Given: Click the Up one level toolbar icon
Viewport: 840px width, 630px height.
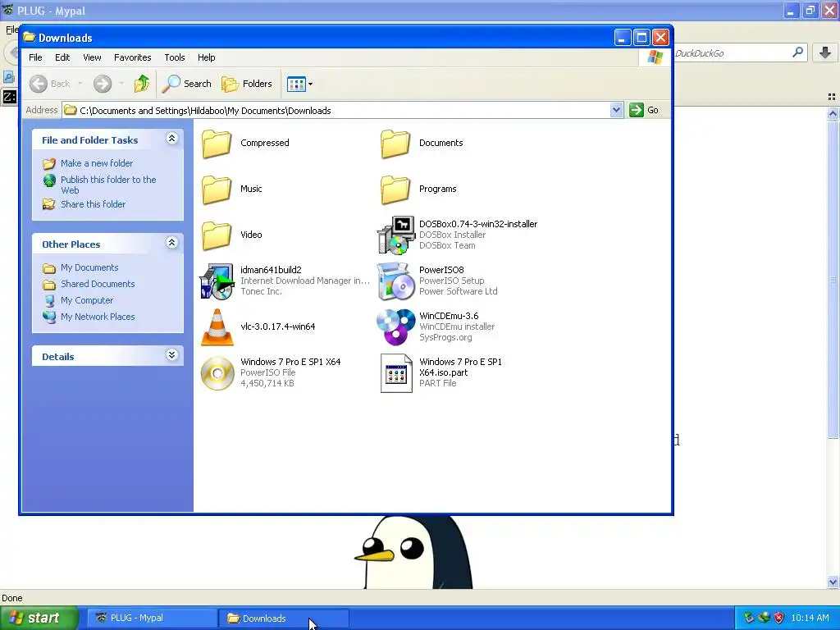Looking at the screenshot, I should click(142, 84).
